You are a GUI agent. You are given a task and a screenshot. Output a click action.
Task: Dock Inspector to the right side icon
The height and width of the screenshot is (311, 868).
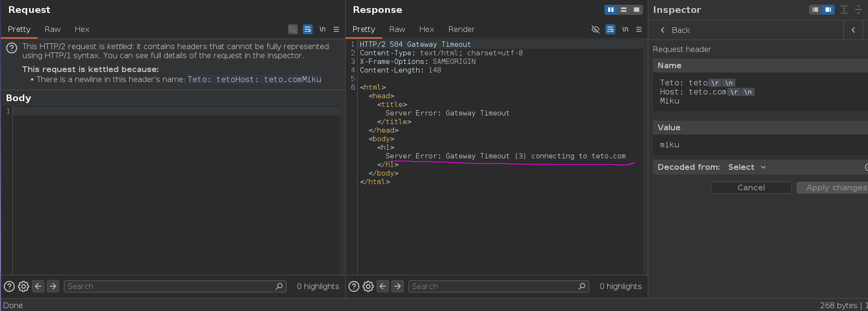[828, 10]
